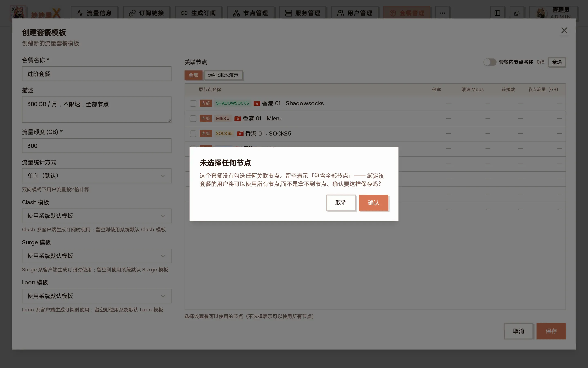
Task: Confirm saving with no nodes selected
Action: pyautogui.click(x=373, y=202)
